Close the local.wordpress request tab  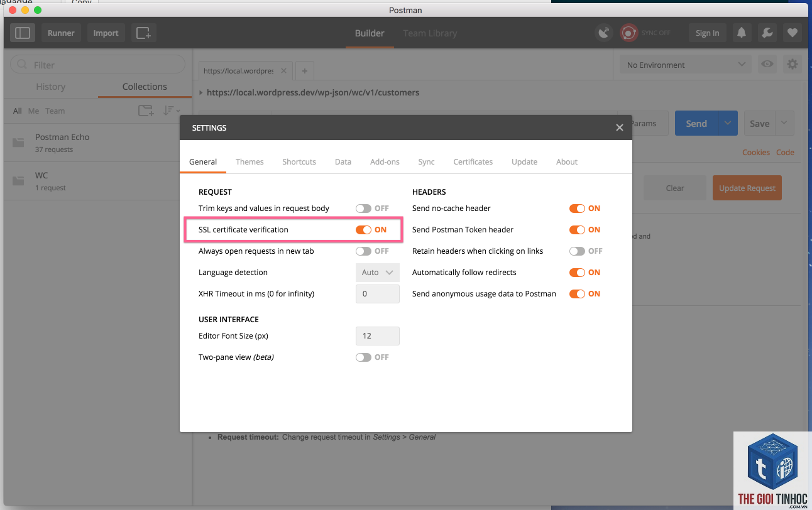(283, 71)
